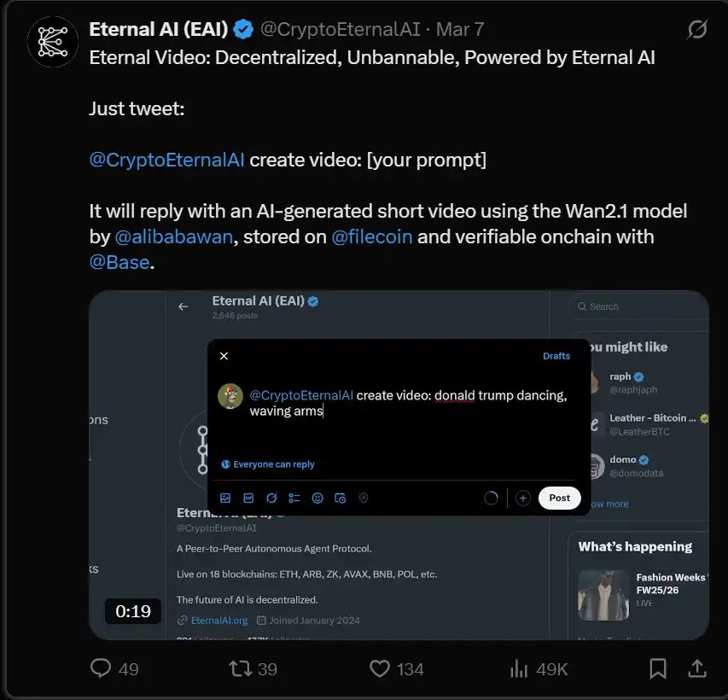The image size is (728, 700).
Task: Click the reply comment icon
Action: click(102, 668)
